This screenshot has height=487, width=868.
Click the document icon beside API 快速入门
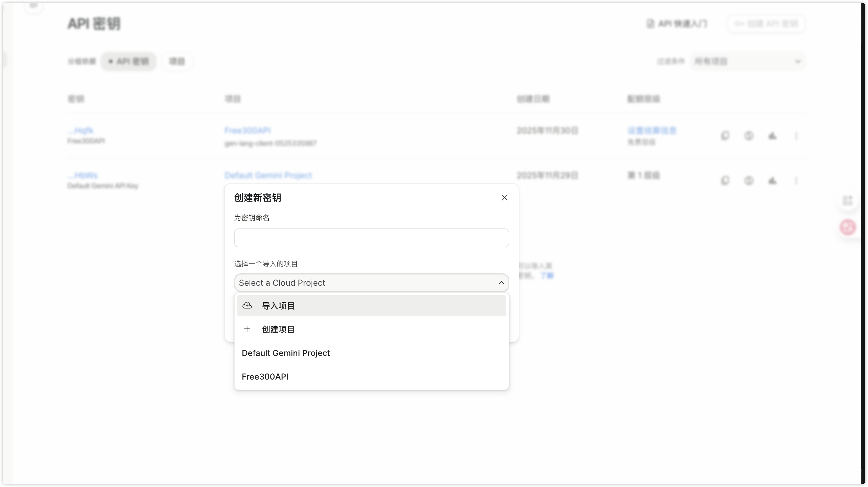pos(650,23)
